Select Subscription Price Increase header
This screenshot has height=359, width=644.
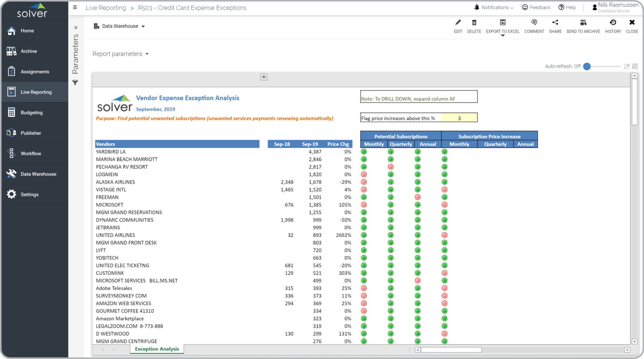489,136
